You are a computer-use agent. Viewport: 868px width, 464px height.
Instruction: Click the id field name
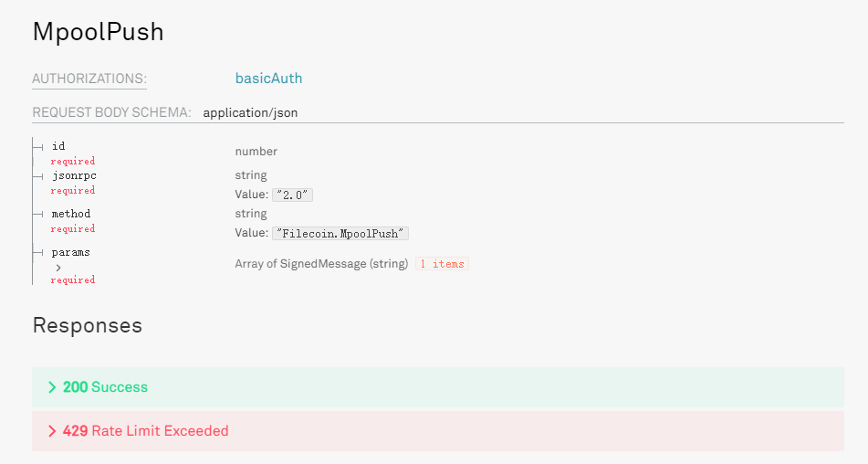(58, 146)
